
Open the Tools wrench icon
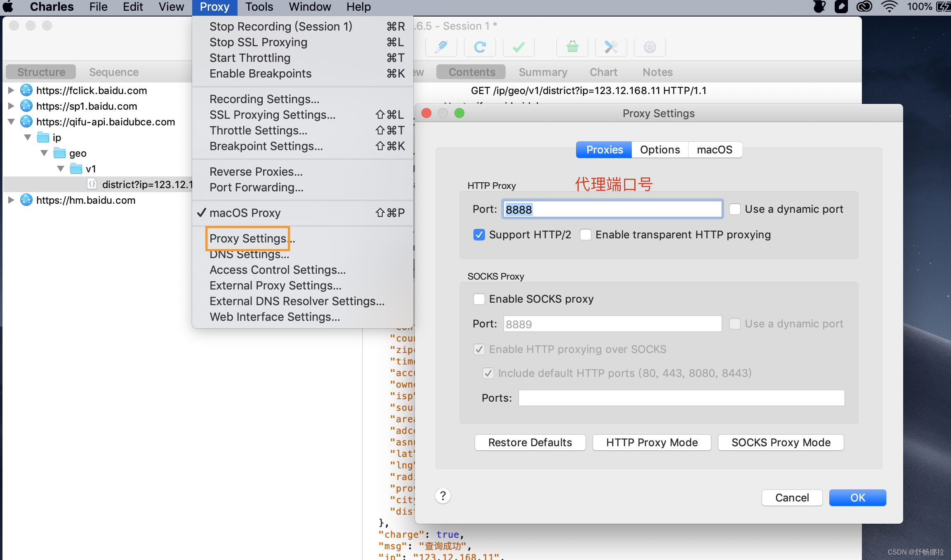pyautogui.click(x=611, y=47)
